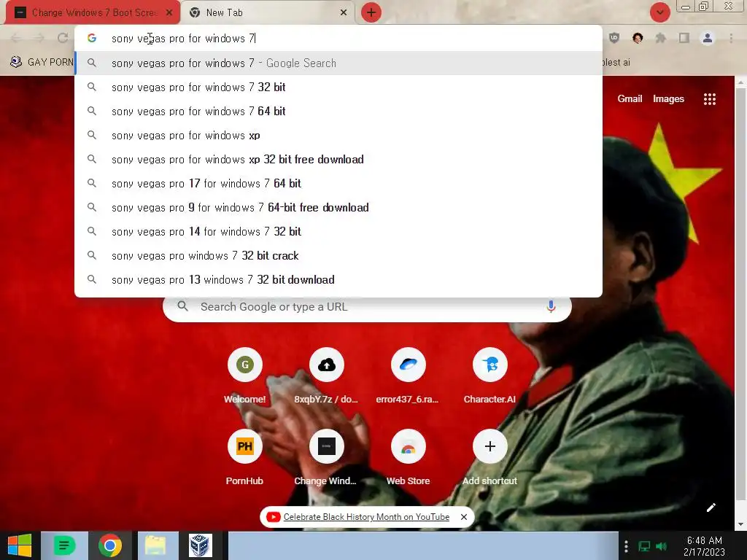
Task: Select suggestion 'windows 7 - Google Search'
Action: [338, 63]
